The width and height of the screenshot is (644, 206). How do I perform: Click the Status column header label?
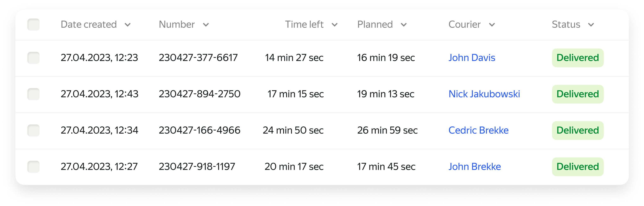(566, 25)
